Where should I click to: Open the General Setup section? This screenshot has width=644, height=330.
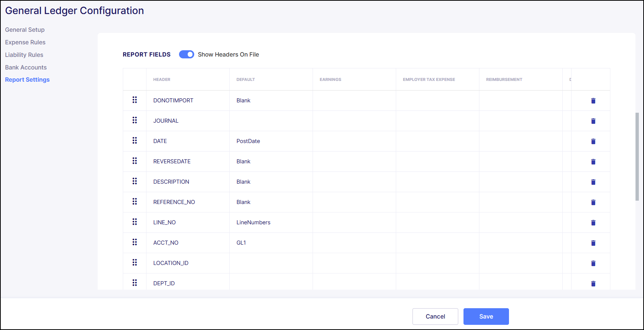click(25, 30)
